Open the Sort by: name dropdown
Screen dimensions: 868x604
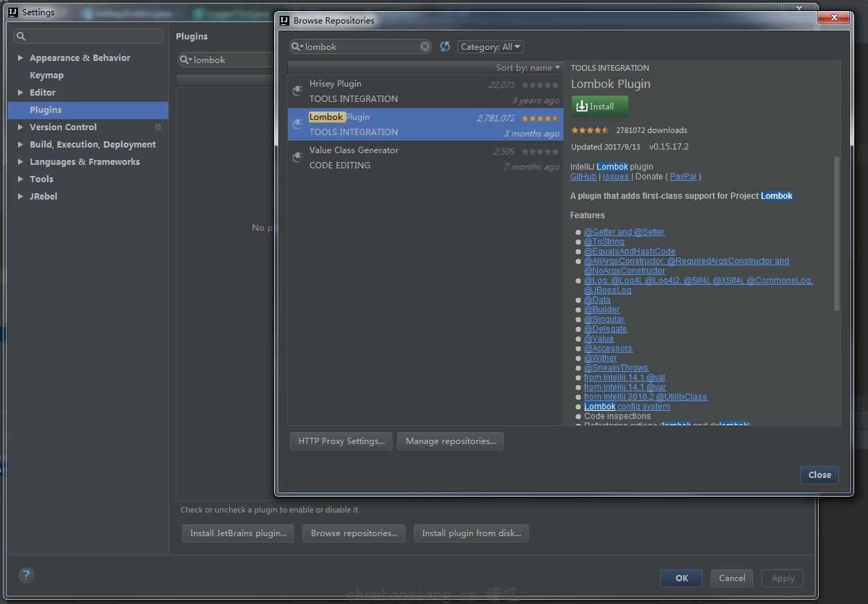(x=528, y=67)
